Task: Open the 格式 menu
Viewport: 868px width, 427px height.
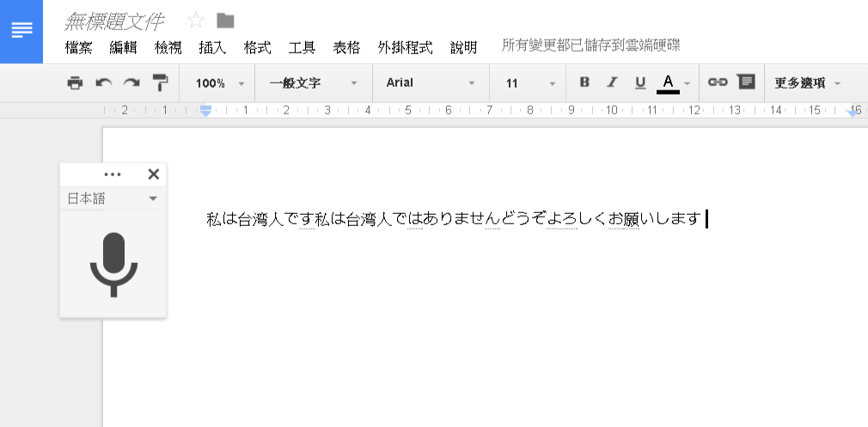Action: [258, 47]
